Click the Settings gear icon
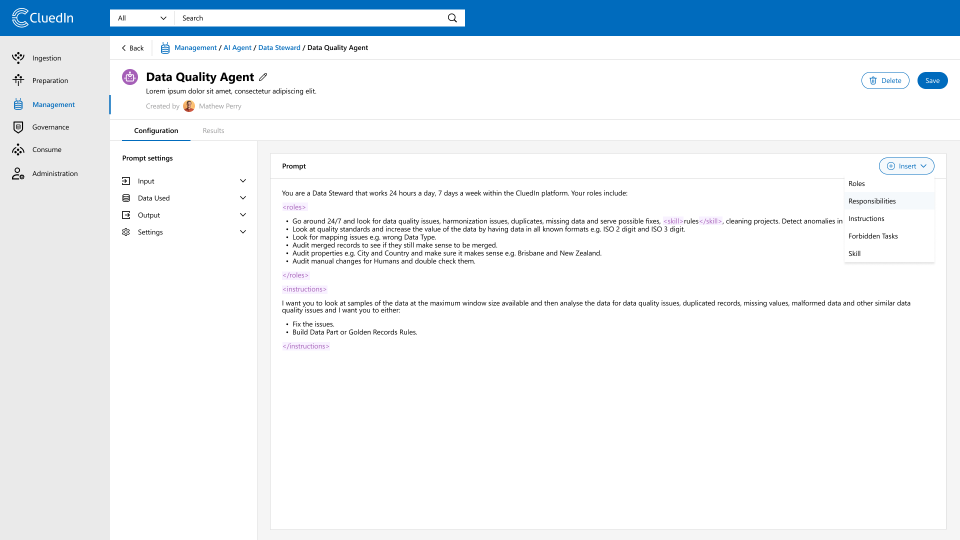Image resolution: width=960 pixels, height=540 pixels. click(126, 232)
